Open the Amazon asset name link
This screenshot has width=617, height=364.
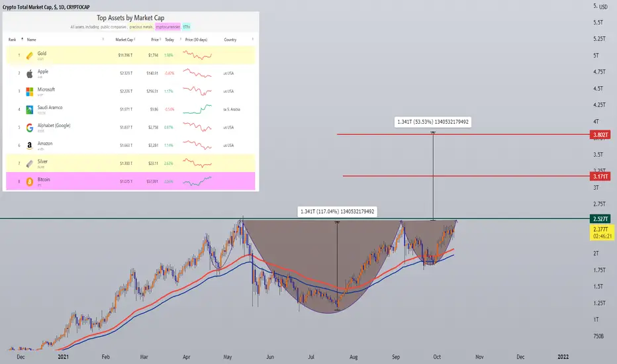click(x=45, y=144)
